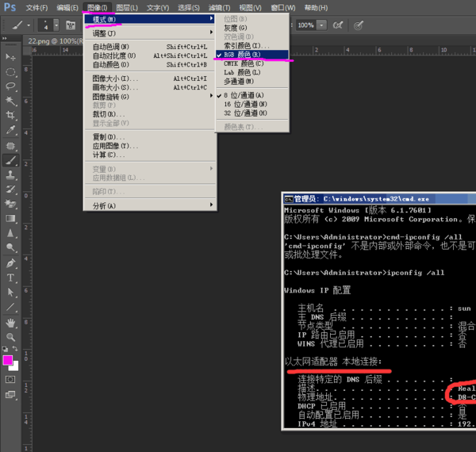Image resolution: width=476 pixels, height=452 pixels.
Task: Select 16 位/通道(N) bit depth
Action: click(252, 105)
